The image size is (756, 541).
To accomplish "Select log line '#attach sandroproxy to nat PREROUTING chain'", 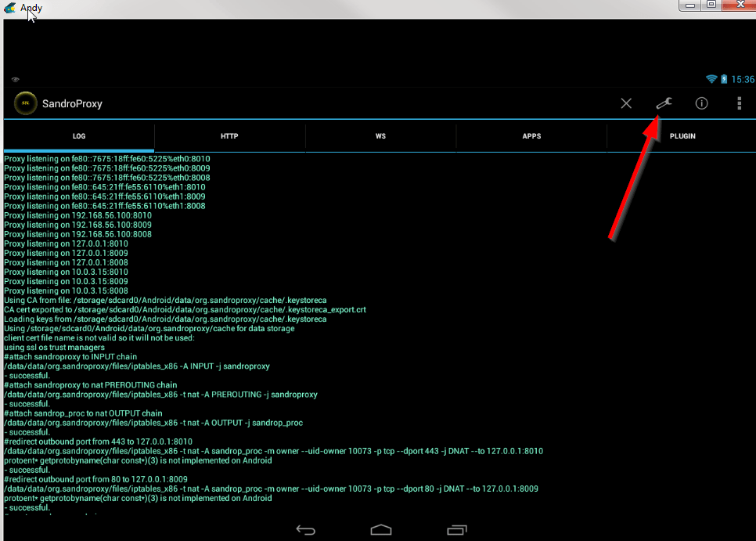I will click(91, 384).
